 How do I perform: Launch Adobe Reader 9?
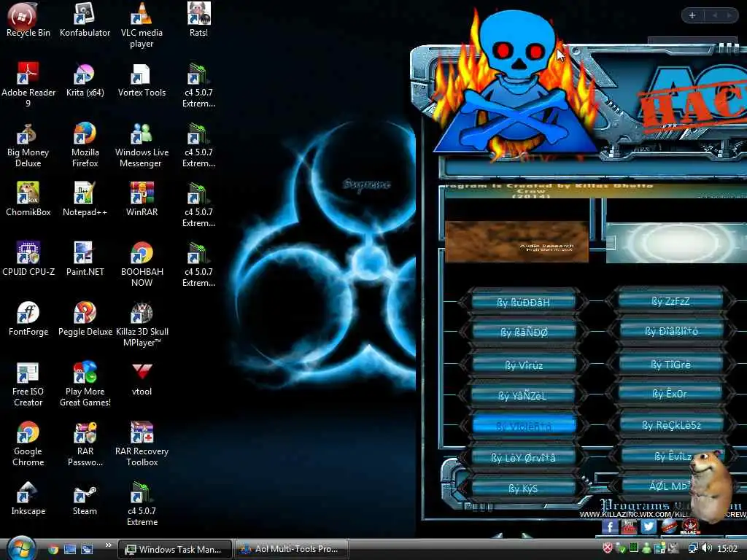[x=28, y=85]
